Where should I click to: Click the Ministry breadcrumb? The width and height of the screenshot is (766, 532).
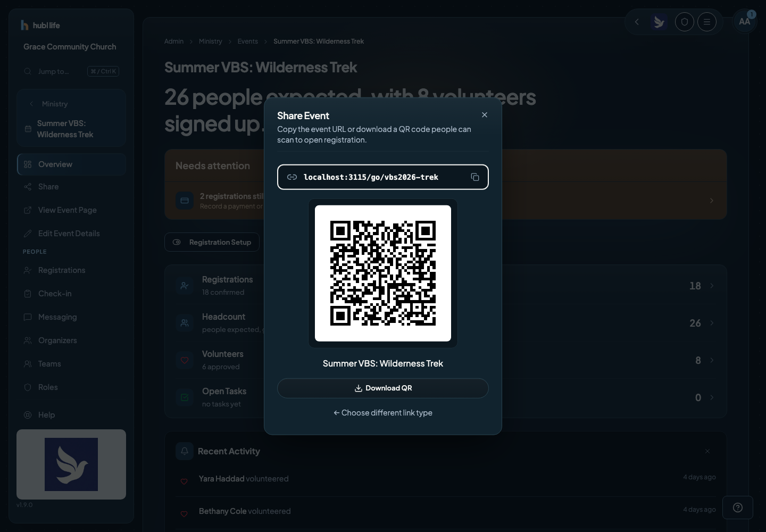(211, 41)
